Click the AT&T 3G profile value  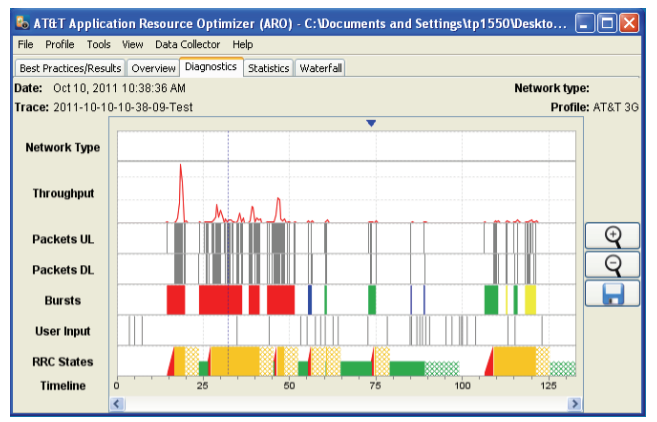(x=616, y=107)
